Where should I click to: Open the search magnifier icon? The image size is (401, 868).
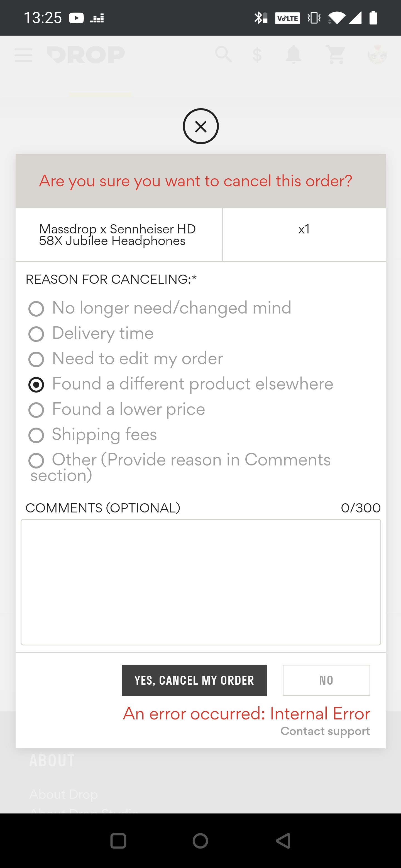223,54
